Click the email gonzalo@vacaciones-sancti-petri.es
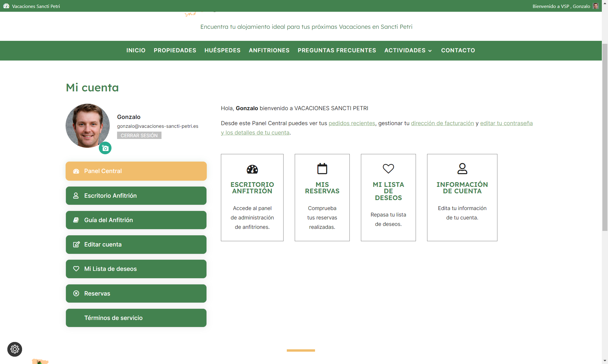Screen dimensions: 608x364 pyautogui.click(x=158, y=126)
